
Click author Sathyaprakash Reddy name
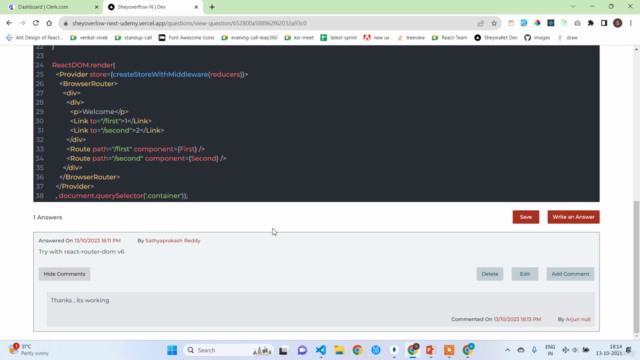click(173, 240)
